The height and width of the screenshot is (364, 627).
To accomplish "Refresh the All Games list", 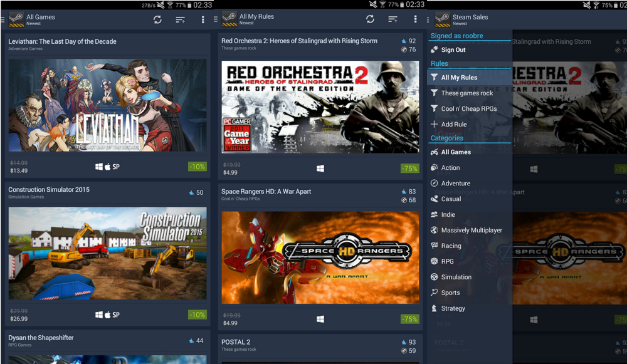I will [157, 19].
